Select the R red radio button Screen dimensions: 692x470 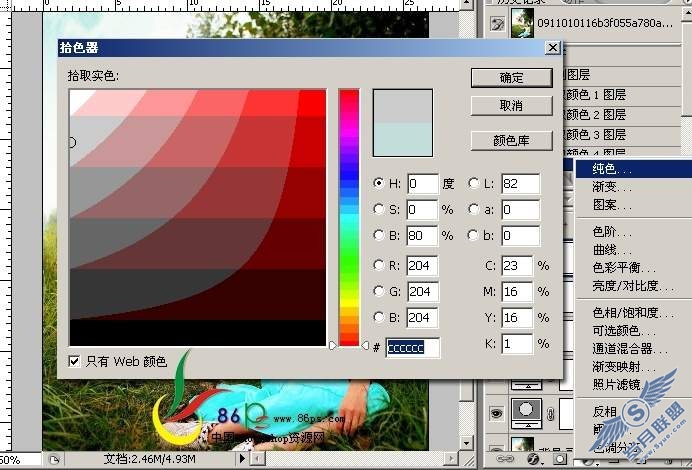point(378,265)
